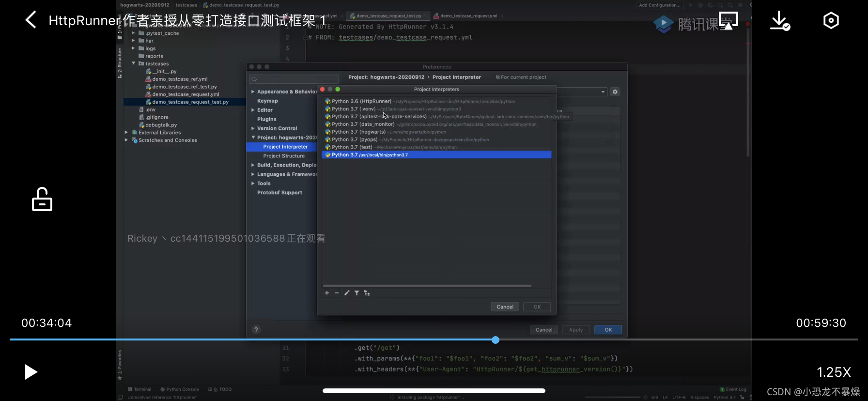Confirm Project Interpreters with OK
The height and width of the screenshot is (401, 868).
(x=537, y=307)
